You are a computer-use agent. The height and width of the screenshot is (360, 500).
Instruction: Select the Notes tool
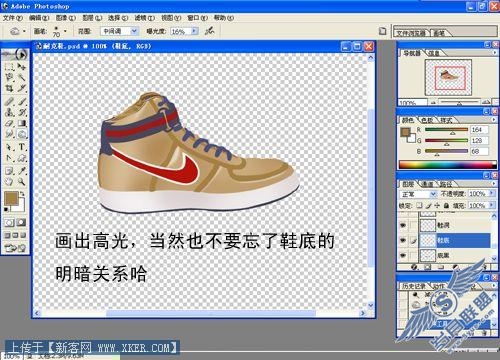pyautogui.click(x=9, y=171)
